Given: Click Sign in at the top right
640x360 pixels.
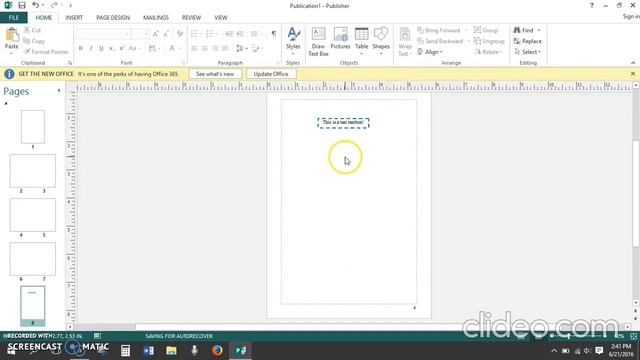Looking at the screenshot, I should tap(631, 16).
